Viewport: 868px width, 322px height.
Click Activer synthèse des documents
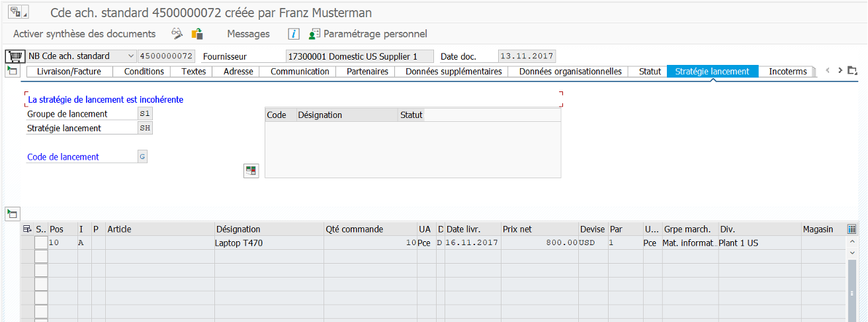[x=84, y=34]
